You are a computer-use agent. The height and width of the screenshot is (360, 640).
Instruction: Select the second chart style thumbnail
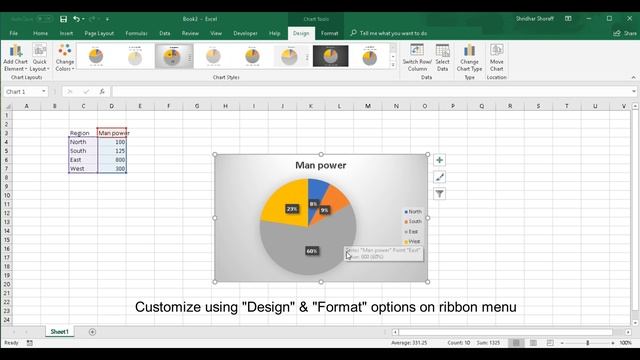click(x=135, y=56)
